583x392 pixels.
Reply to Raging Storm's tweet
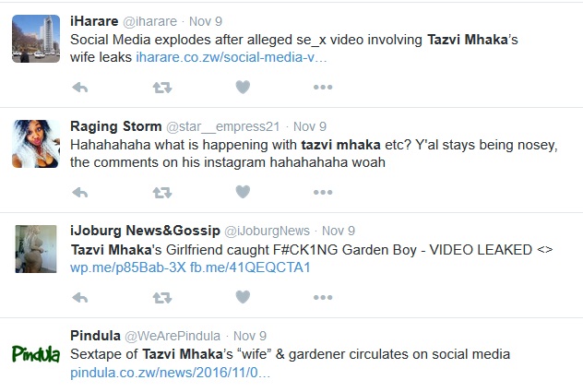click(x=80, y=192)
